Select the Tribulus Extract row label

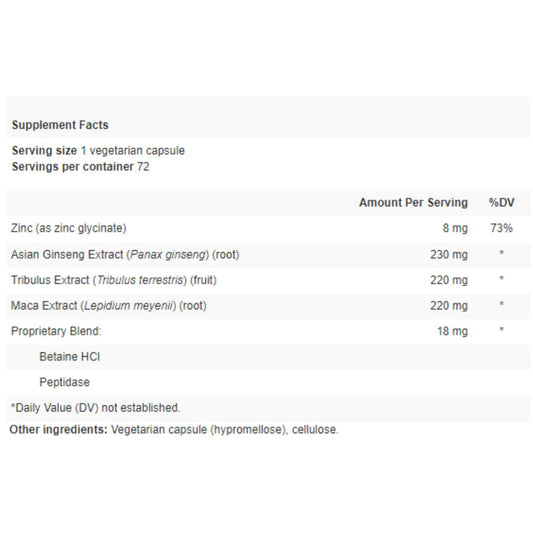point(114,280)
